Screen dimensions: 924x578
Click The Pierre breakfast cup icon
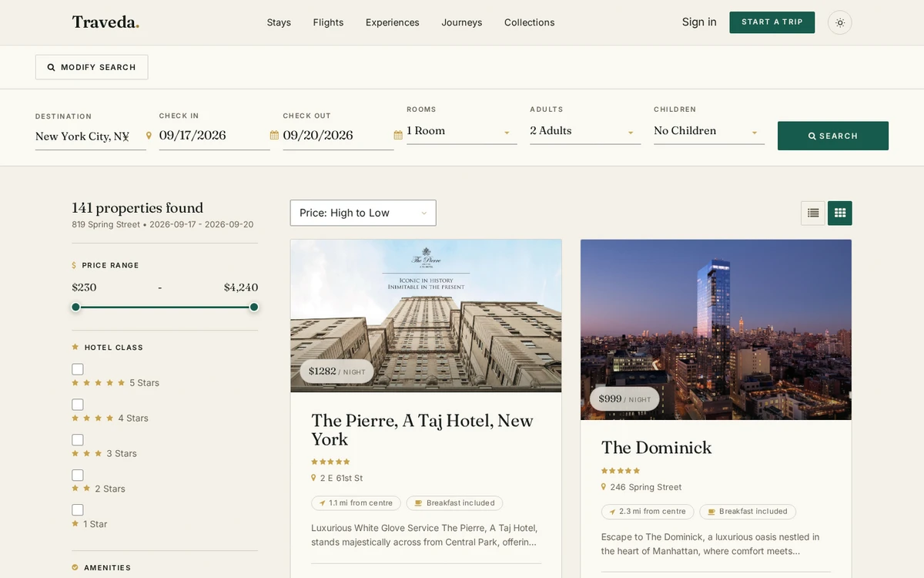coord(418,503)
